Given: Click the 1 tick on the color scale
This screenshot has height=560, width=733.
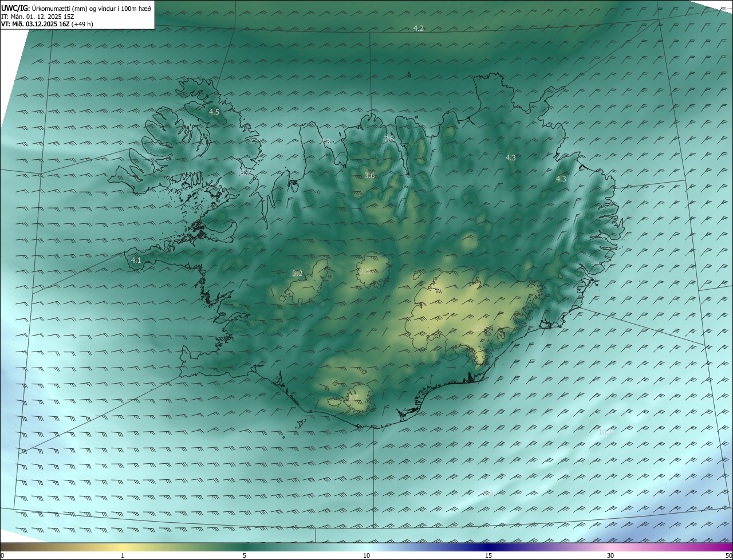Looking at the screenshot, I should tap(123, 555).
